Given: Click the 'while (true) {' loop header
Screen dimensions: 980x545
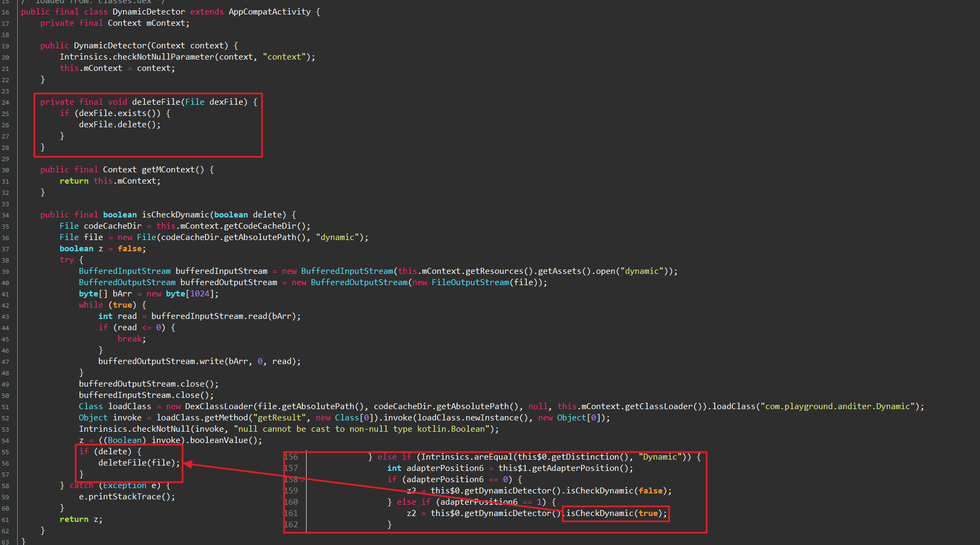Looking at the screenshot, I should 113,305.
